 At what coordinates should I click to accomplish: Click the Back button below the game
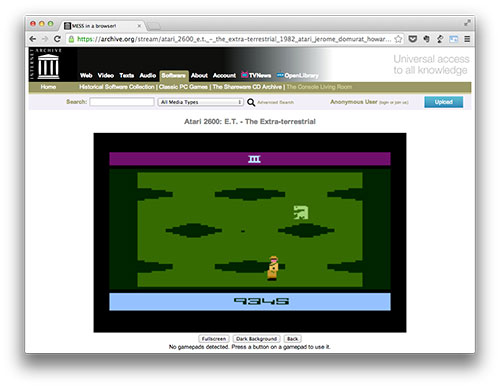tap(292, 339)
